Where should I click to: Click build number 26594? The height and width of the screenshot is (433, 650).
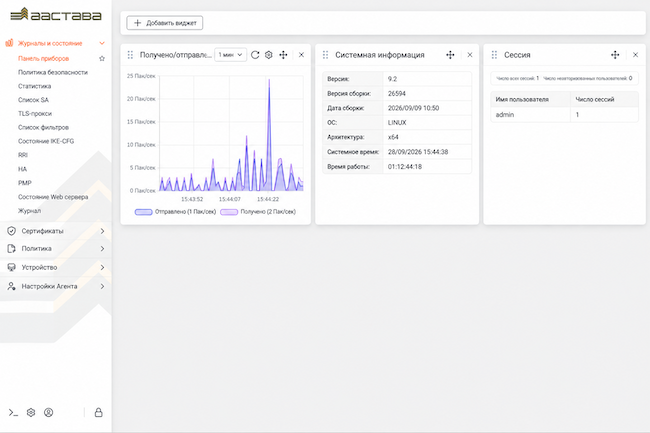coord(397,94)
